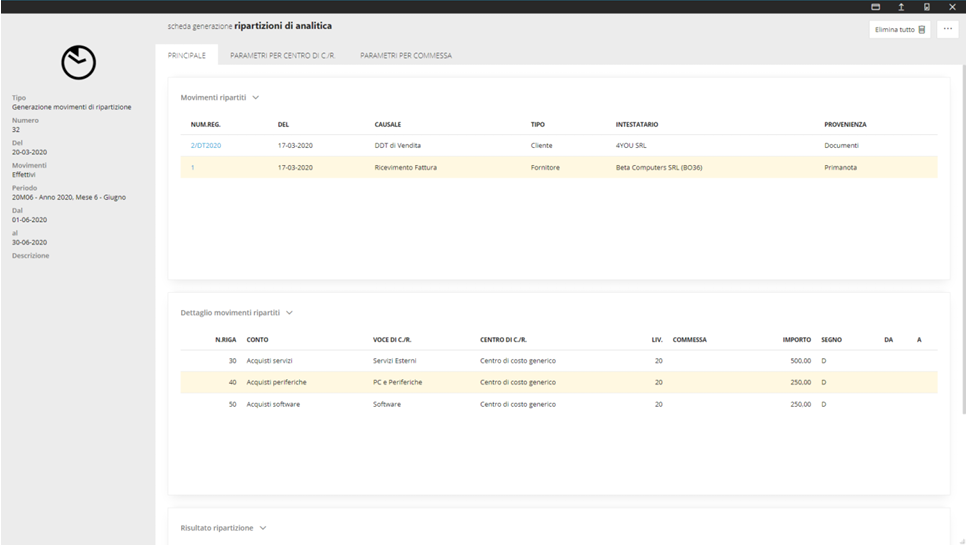Sort by the Importo column header

(x=796, y=340)
